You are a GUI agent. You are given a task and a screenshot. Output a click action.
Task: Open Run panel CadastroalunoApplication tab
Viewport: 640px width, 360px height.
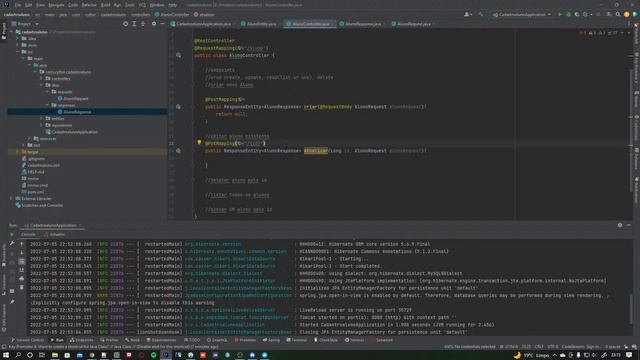tap(52, 225)
